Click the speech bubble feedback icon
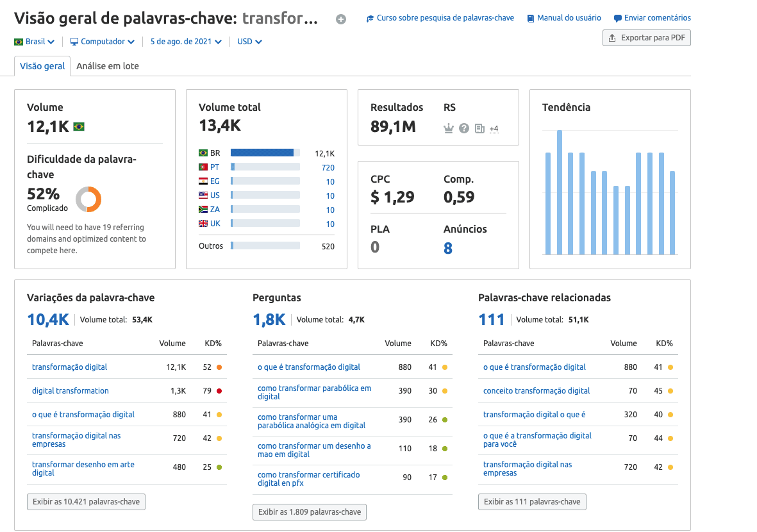This screenshot has height=532, width=757. (617, 18)
